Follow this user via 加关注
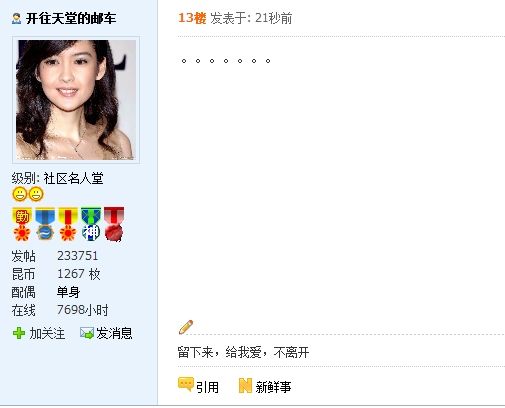505x408 pixels. pos(47,333)
